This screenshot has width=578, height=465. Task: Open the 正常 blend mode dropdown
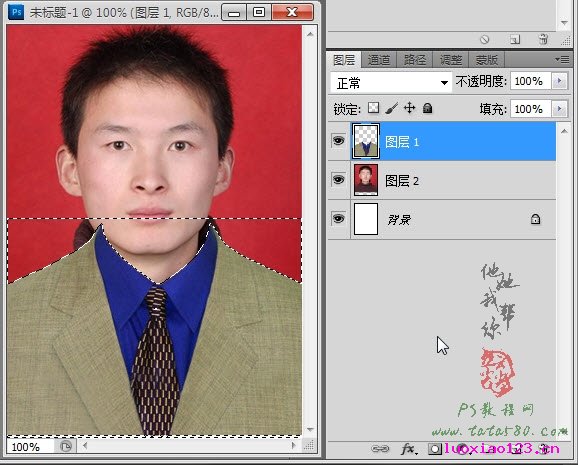click(x=391, y=83)
